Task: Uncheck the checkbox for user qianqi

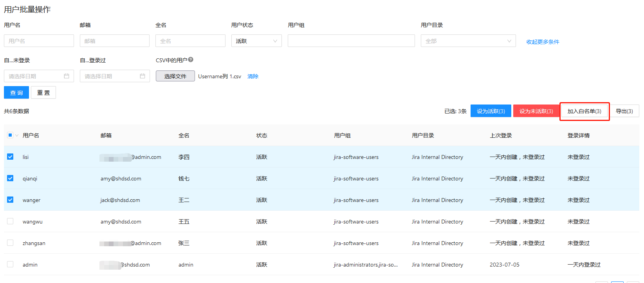Action: pos(10,178)
